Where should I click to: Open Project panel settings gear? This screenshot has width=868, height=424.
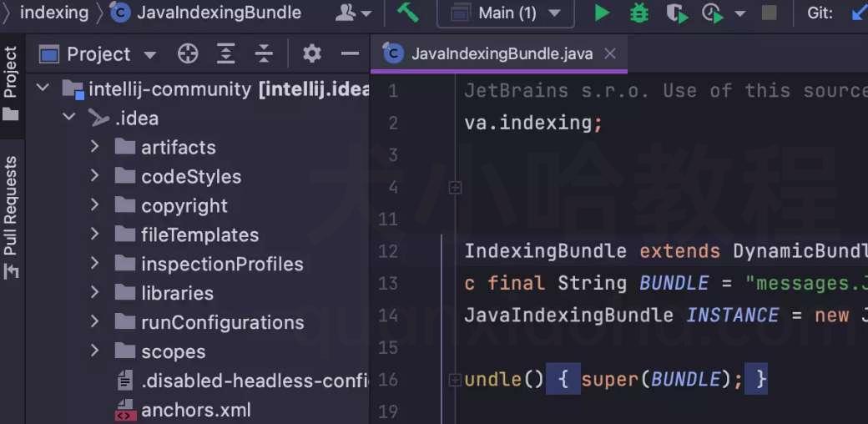pyautogui.click(x=311, y=53)
